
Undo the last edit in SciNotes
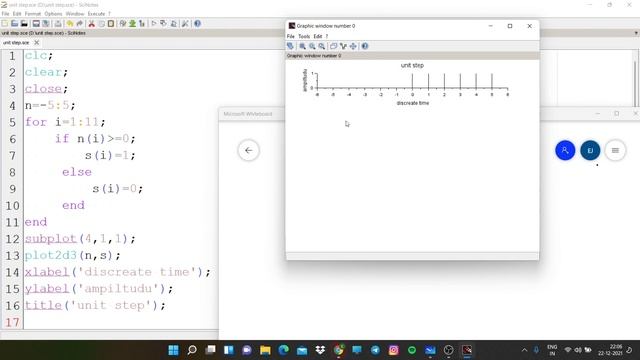[x=70, y=24]
